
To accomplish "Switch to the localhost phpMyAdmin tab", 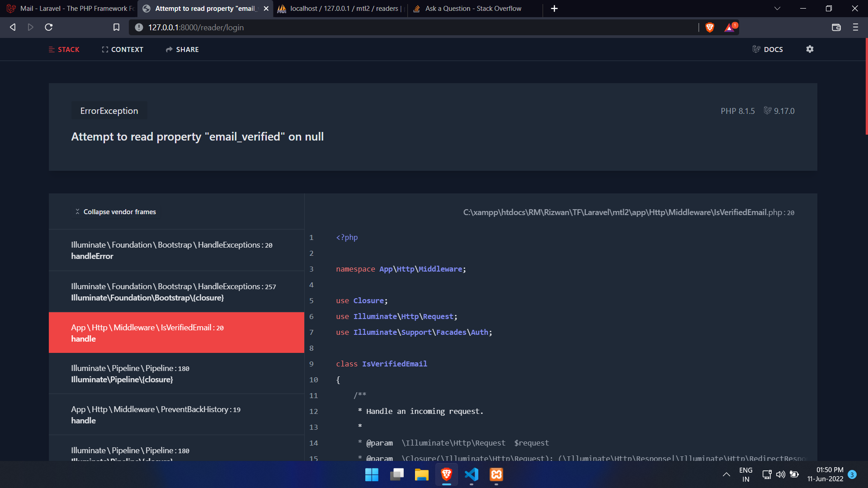I will 340,9.
